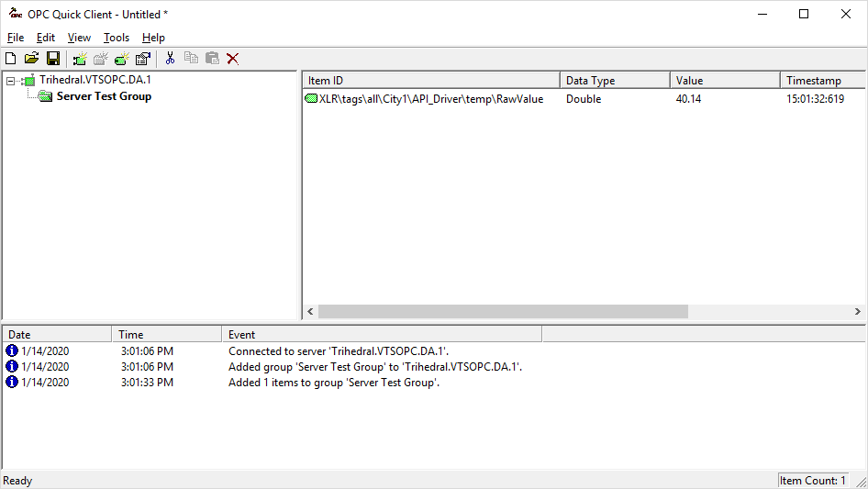Cut selection with the scissors icon

tap(170, 58)
